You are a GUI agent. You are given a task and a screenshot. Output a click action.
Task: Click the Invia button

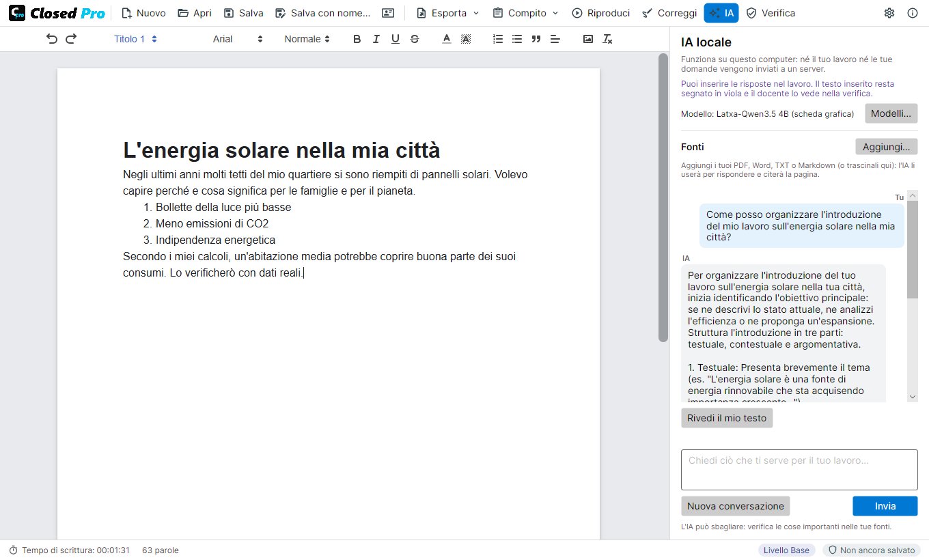tap(885, 506)
